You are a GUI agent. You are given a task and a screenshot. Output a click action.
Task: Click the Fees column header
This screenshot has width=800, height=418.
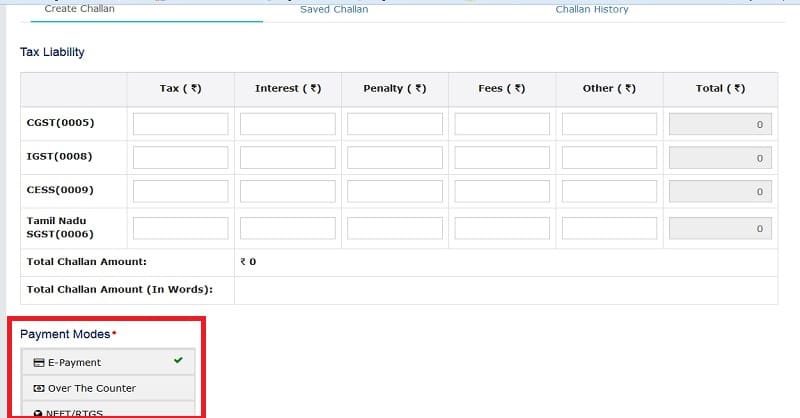click(x=502, y=88)
